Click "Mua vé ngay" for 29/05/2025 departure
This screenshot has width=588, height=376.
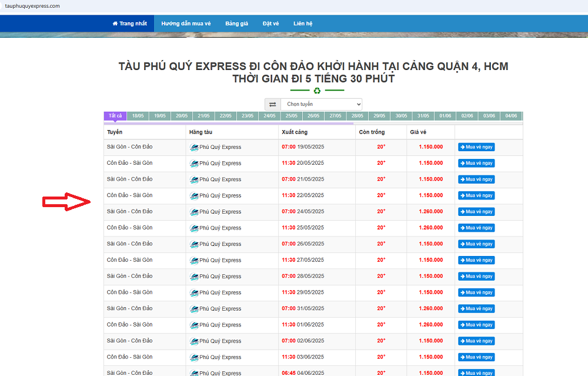click(476, 292)
